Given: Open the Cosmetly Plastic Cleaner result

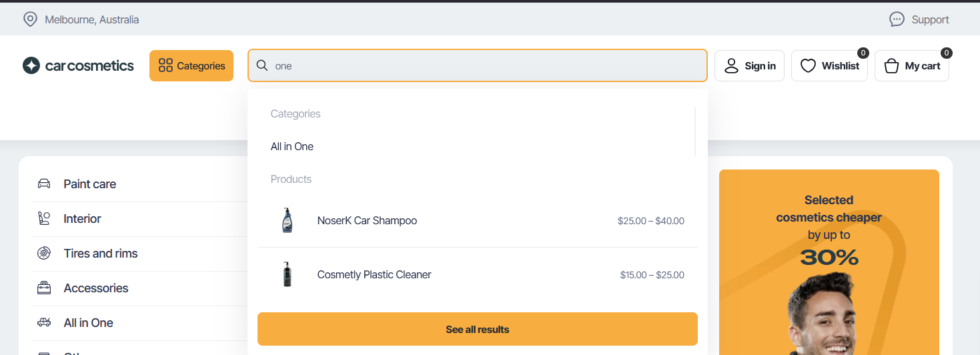Looking at the screenshot, I should (x=374, y=275).
